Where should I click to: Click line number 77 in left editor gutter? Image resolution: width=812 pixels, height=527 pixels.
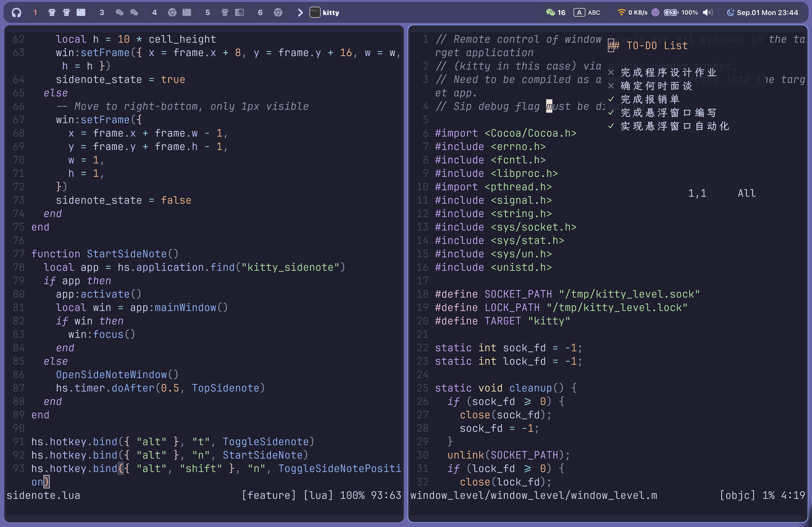click(x=19, y=254)
